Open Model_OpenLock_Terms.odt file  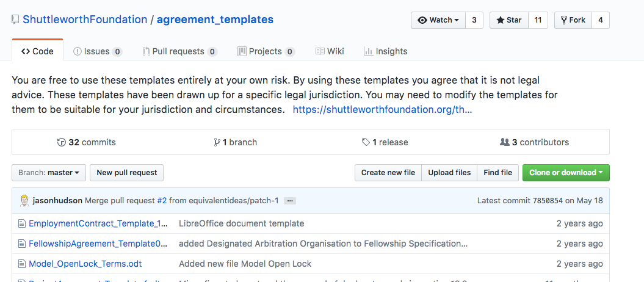pyautogui.click(x=85, y=264)
